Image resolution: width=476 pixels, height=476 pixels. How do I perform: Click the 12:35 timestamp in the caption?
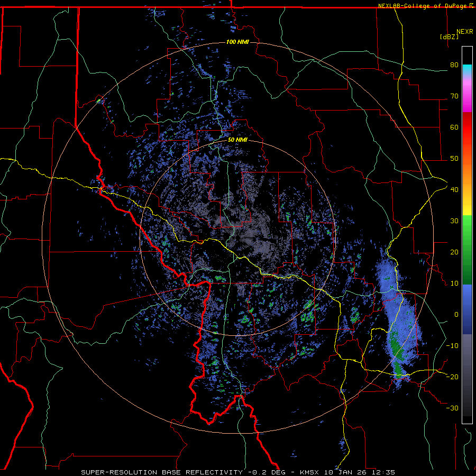tap(382, 472)
